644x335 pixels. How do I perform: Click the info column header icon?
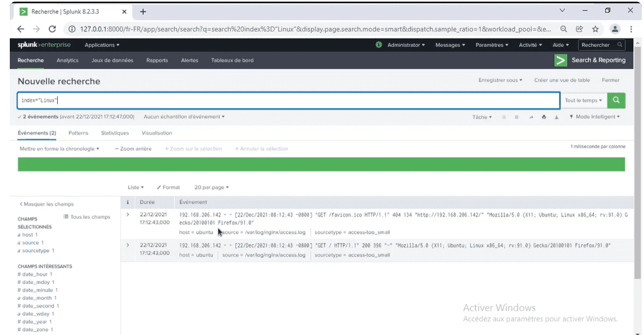click(127, 202)
